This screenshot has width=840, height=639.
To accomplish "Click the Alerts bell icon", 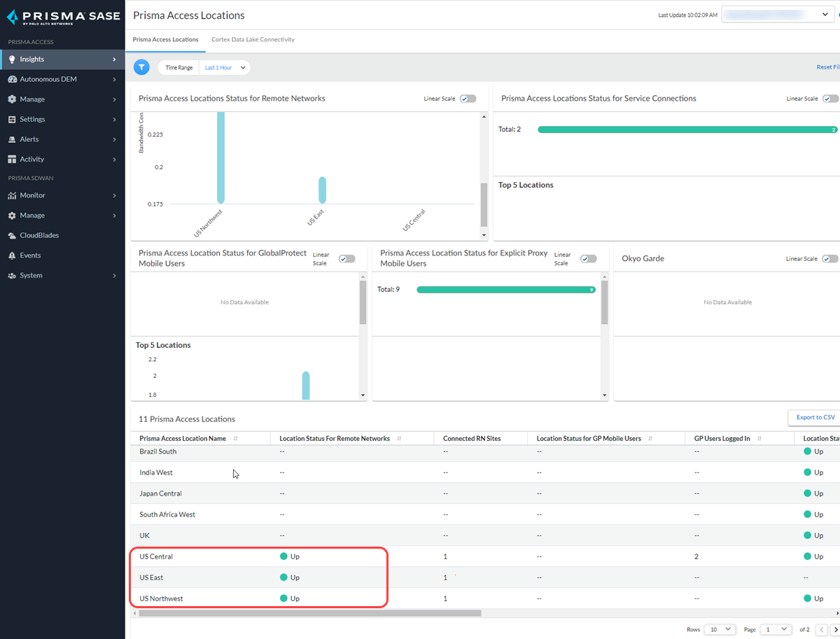I will [12, 139].
